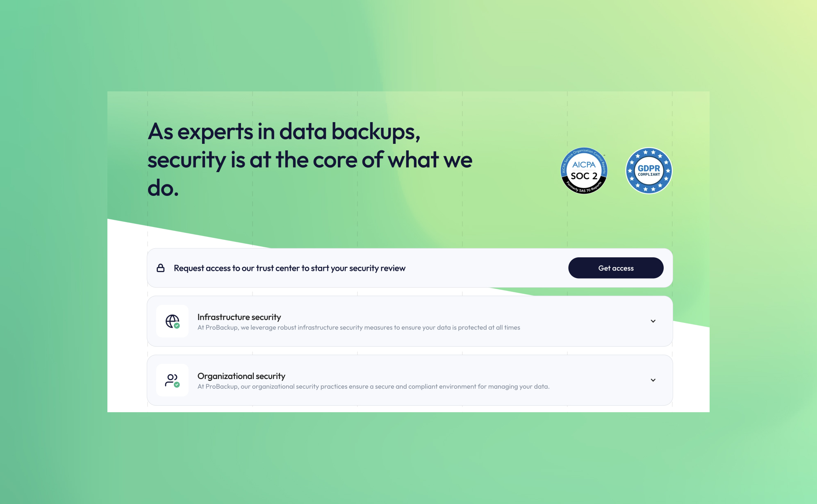This screenshot has width=817, height=504.
Task: Click the person with checkmark icon
Action: [173, 380]
